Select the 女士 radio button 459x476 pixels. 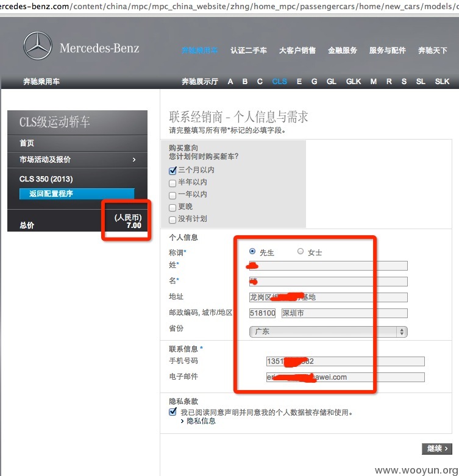click(x=301, y=251)
